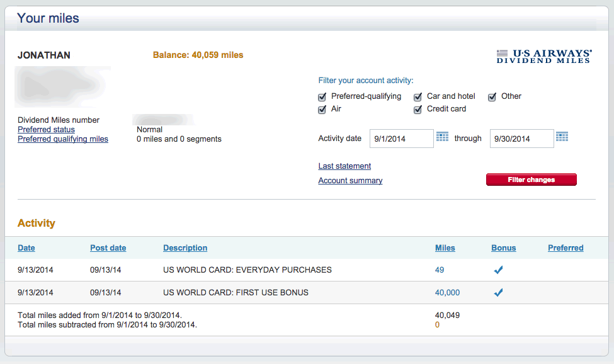Click the 49 miles value

[x=440, y=270]
